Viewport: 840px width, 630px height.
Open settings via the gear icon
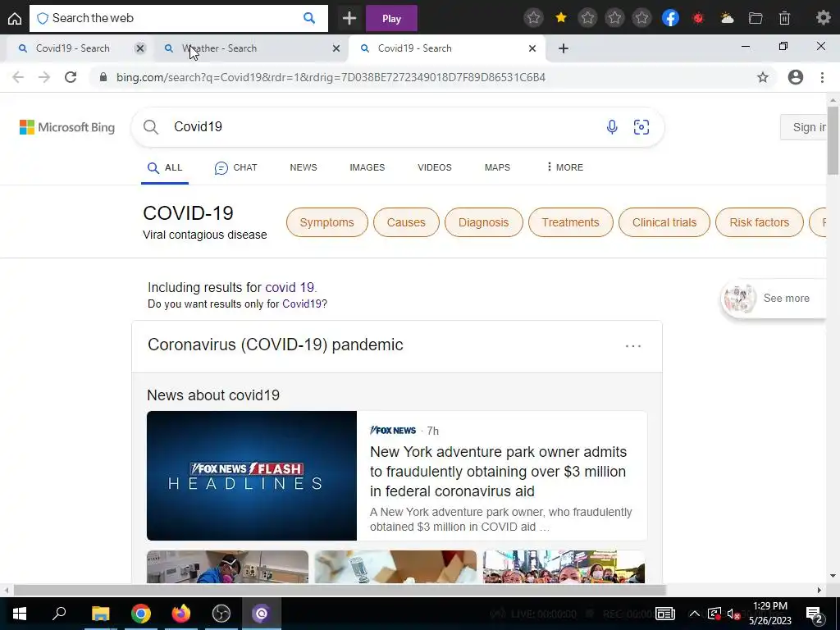824,18
